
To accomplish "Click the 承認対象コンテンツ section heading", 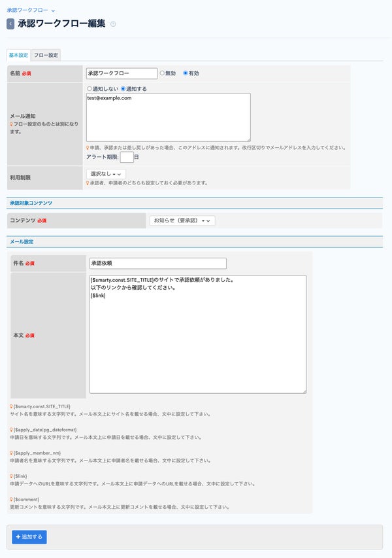I will point(31,203).
